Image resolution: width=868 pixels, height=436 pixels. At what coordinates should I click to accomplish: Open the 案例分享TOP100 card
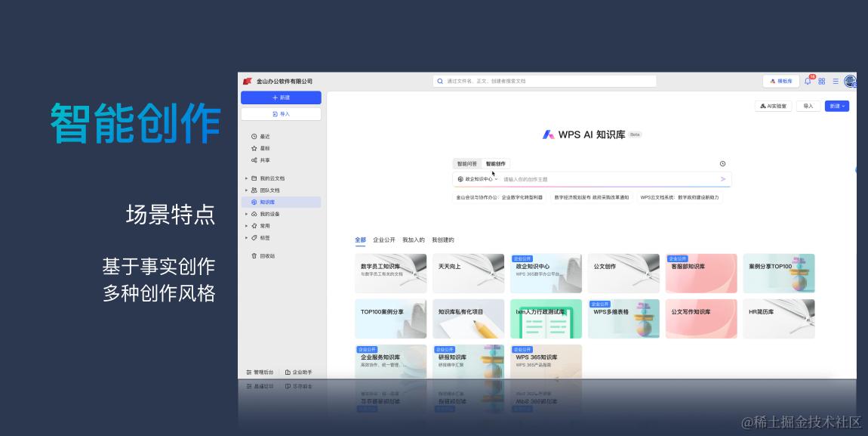(x=779, y=274)
